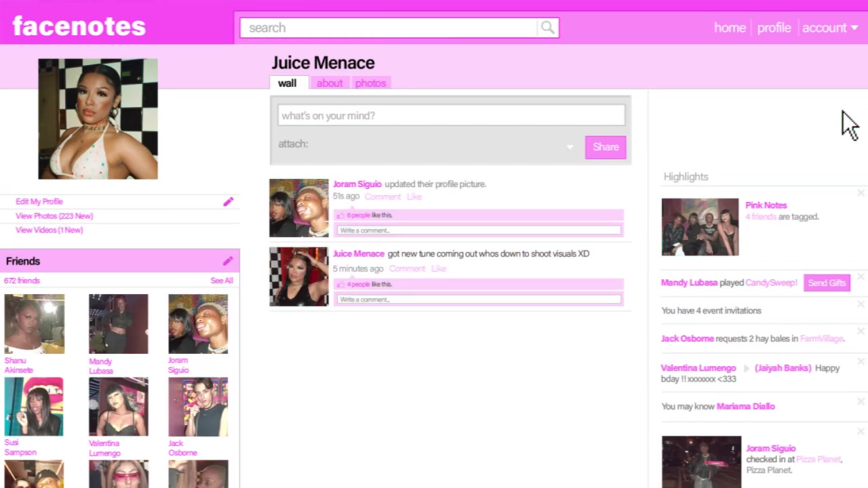The width and height of the screenshot is (868, 488).
Task: Open Susi Sampson friend thumbnail
Action: coord(34,407)
